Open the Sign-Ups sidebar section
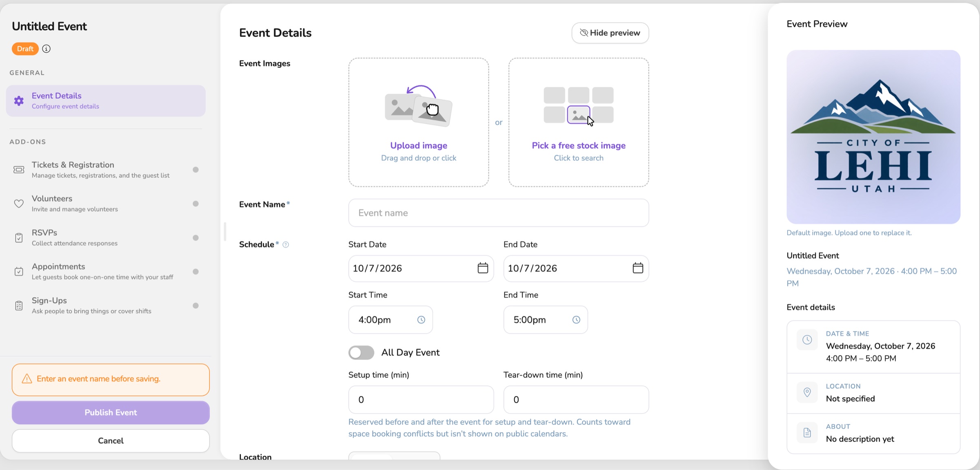The image size is (980, 470). tap(106, 305)
